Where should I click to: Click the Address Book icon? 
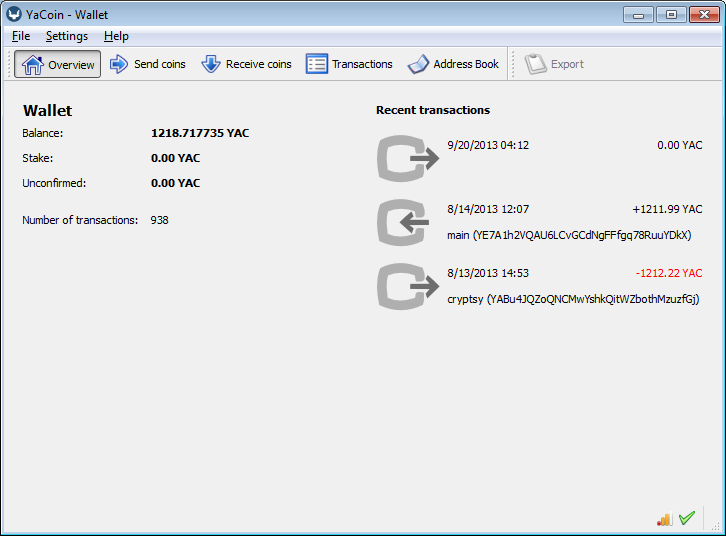pyautogui.click(x=418, y=64)
